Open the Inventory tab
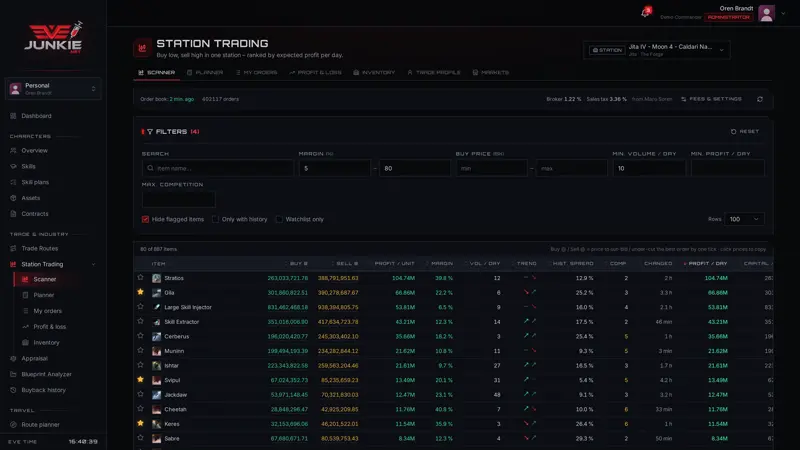The width and height of the screenshot is (800, 450). 374,72
